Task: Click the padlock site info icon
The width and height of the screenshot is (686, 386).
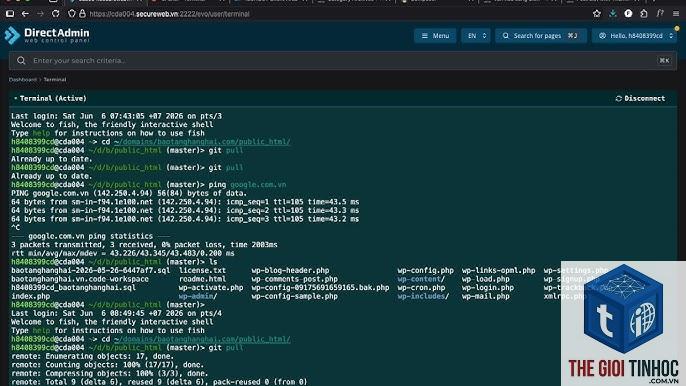Action: click(x=82, y=14)
